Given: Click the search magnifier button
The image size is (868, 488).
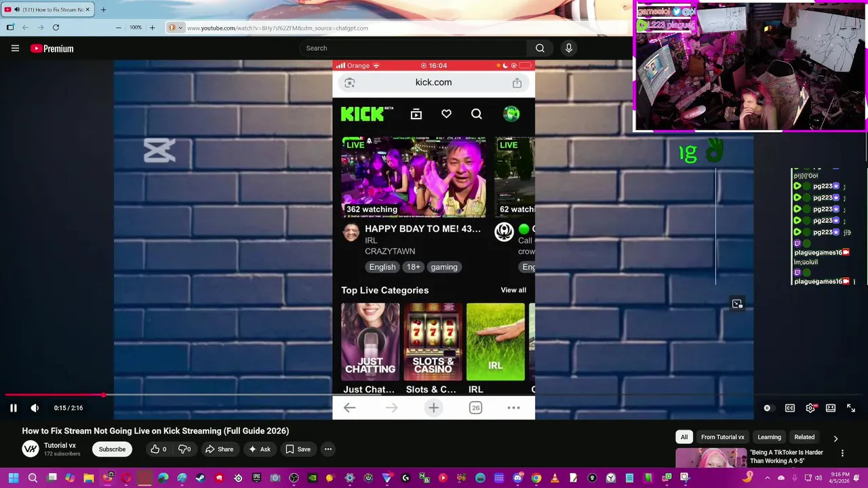Looking at the screenshot, I should pyautogui.click(x=540, y=48).
